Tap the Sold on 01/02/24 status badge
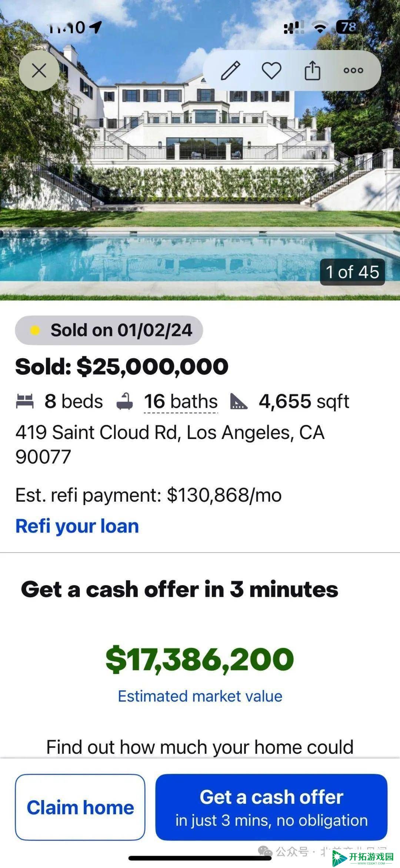 click(x=109, y=330)
